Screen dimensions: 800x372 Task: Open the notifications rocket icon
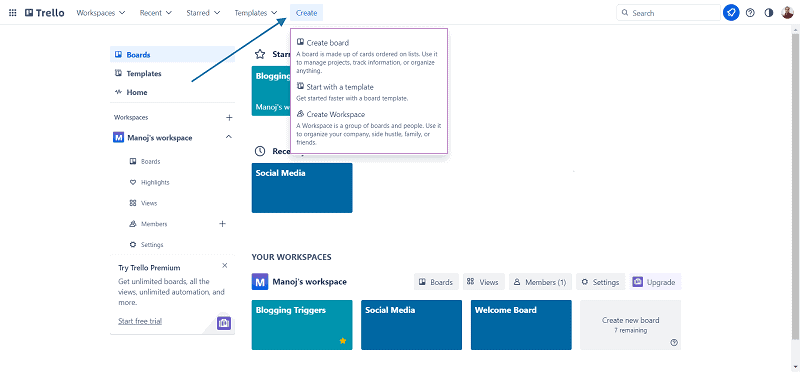(x=731, y=13)
